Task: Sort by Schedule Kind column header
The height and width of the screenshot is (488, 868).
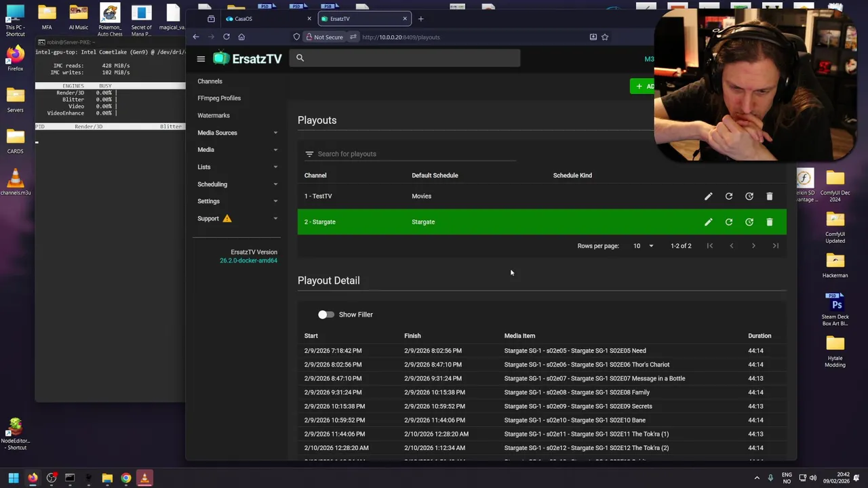Action: 572,176
